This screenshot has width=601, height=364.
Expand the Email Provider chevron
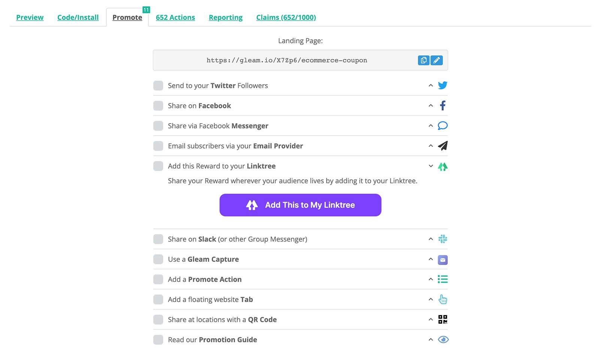431,146
